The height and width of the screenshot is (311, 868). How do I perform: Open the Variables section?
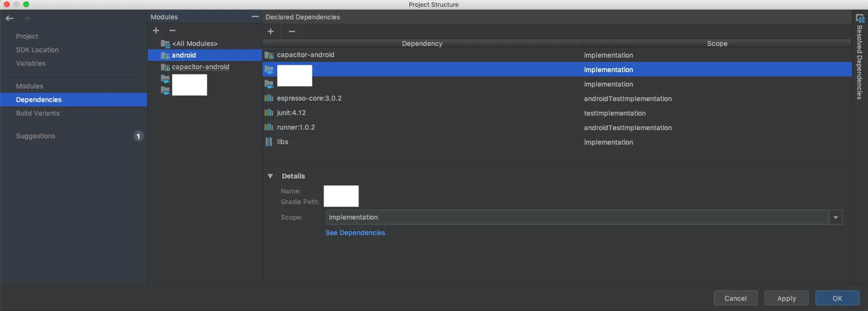tap(31, 63)
